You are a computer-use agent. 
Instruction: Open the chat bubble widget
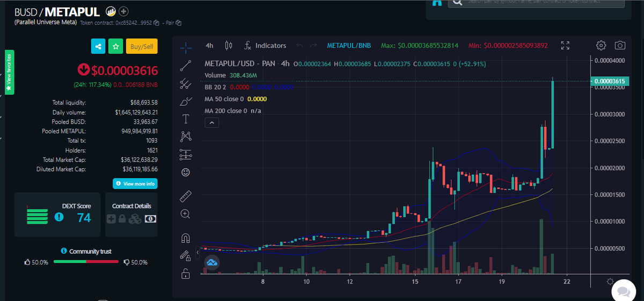[623, 290]
